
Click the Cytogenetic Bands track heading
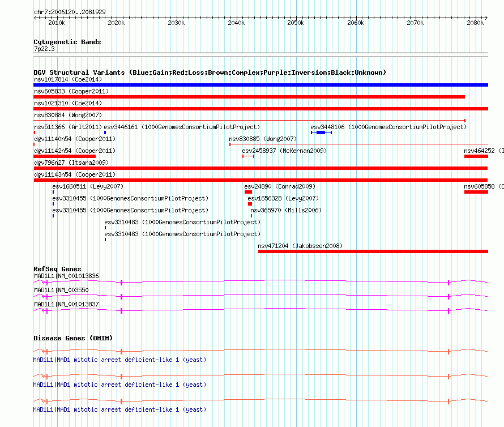pos(67,42)
